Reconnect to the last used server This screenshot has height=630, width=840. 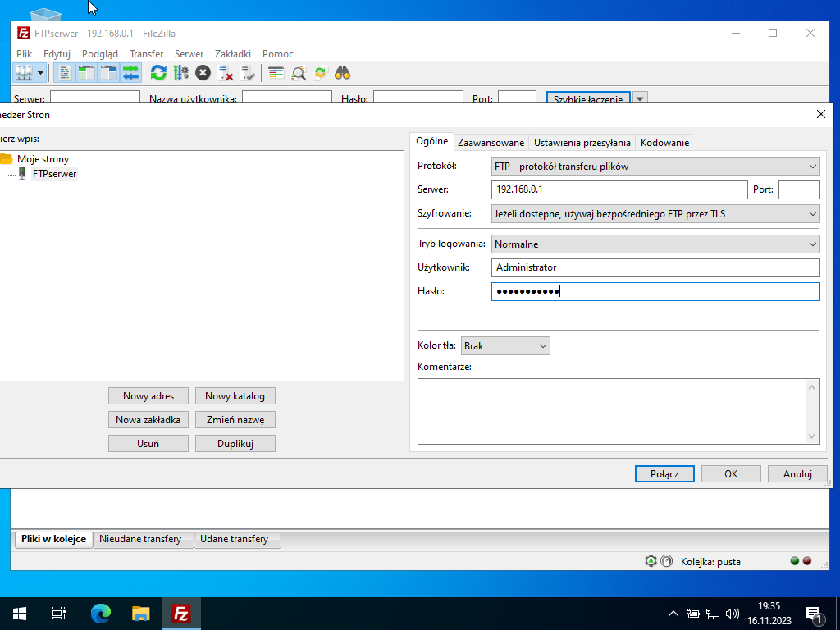pos(248,73)
